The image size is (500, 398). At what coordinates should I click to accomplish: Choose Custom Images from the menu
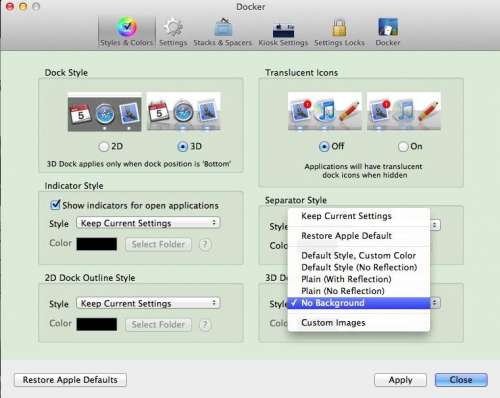pos(359,323)
